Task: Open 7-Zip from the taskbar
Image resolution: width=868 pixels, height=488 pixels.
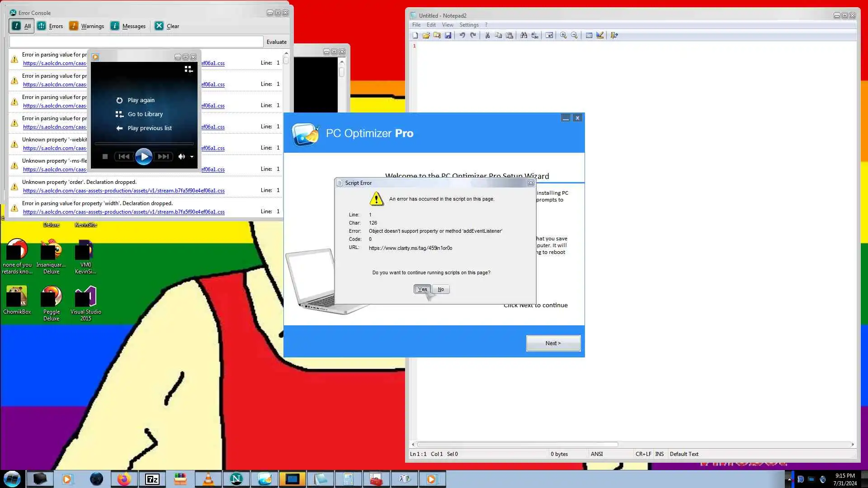Action: [152, 479]
